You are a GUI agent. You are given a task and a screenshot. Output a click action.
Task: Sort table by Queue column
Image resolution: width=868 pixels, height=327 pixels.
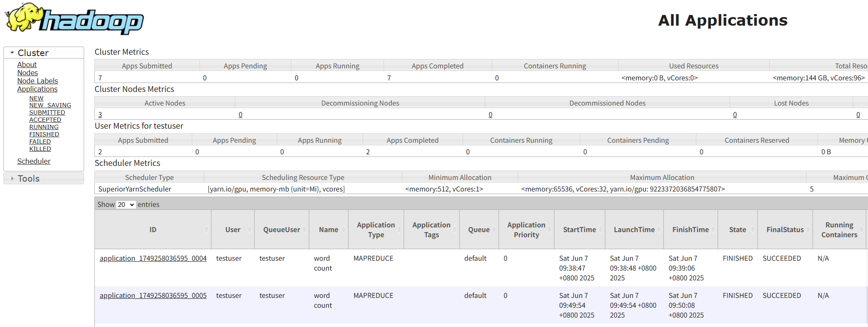click(479, 230)
